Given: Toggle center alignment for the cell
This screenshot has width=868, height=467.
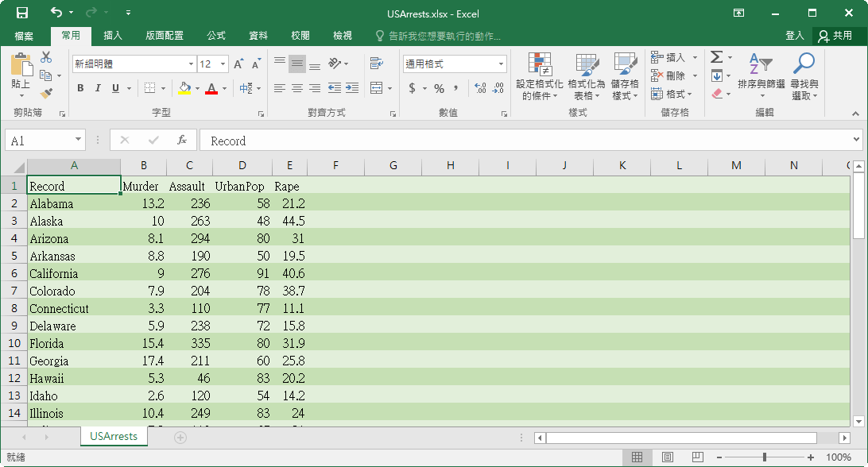Looking at the screenshot, I should pyautogui.click(x=296, y=88).
